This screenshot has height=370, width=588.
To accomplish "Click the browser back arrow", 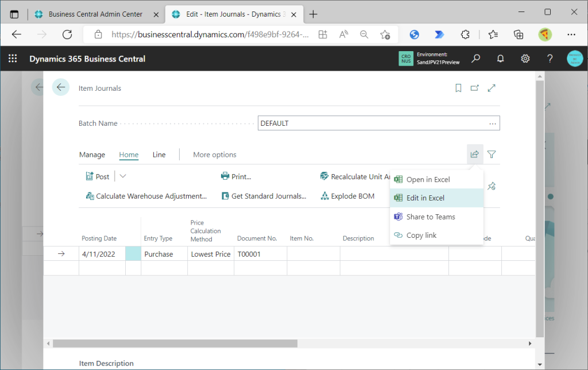I will coord(17,34).
